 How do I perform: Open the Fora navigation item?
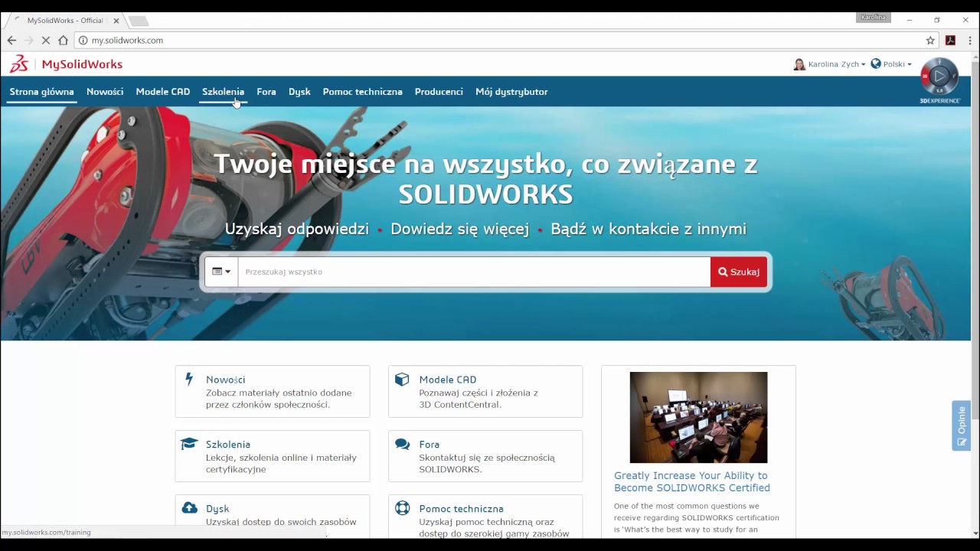pyautogui.click(x=266, y=92)
